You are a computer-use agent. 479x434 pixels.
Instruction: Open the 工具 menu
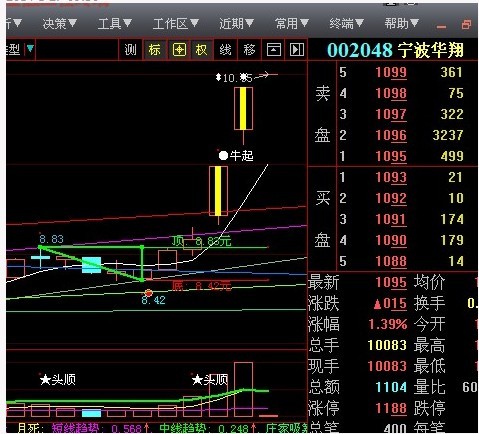coord(115,24)
